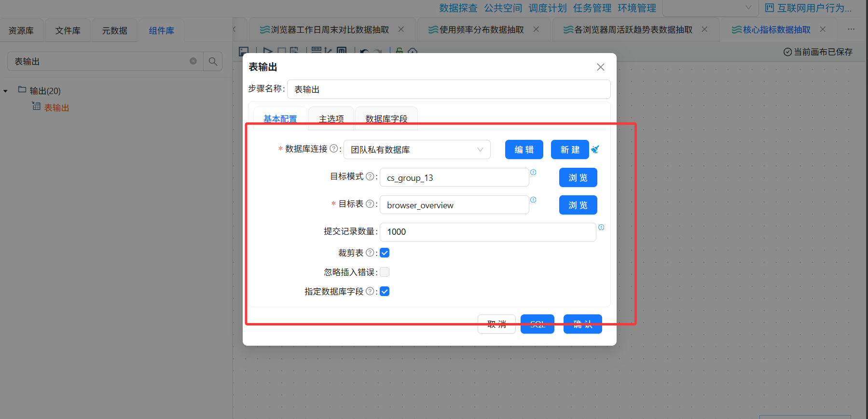This screenshot has height=419, width=868.
Task: Click the search magnifier icon in component panel
Action: pos(213,61)
